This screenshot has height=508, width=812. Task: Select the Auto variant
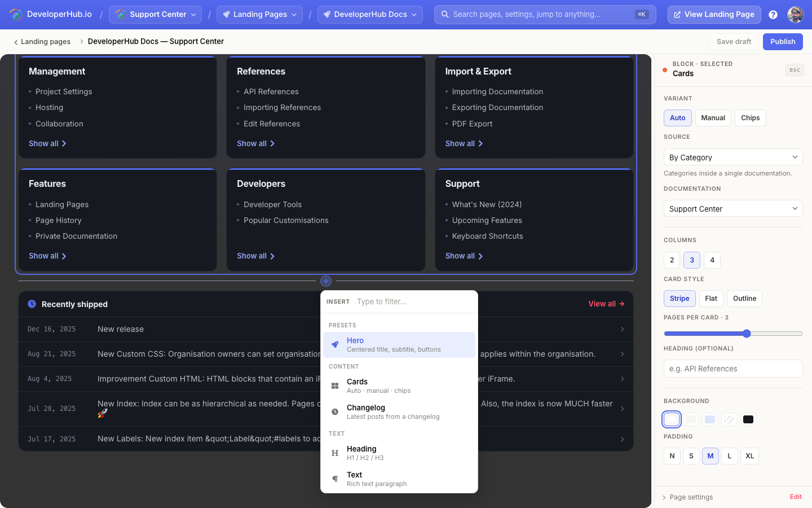click(x=678, y=118)
